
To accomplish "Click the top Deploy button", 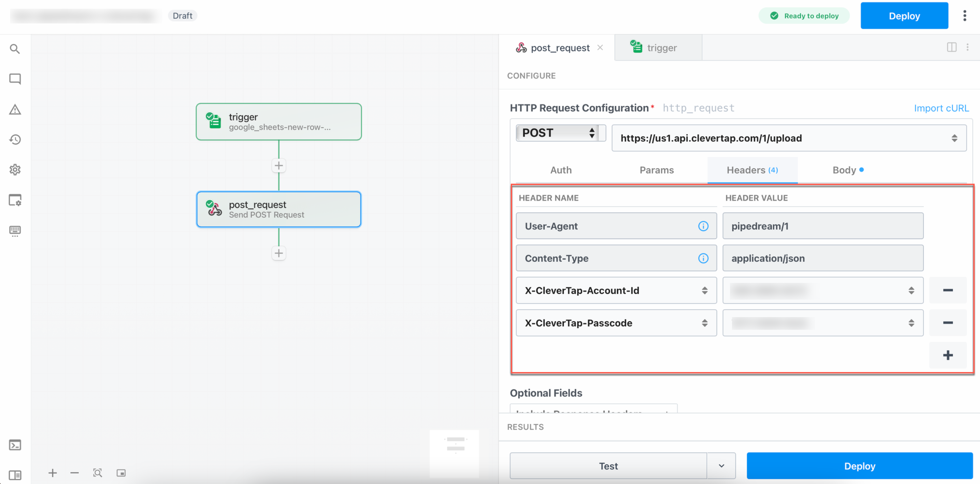I will point(904,16).
